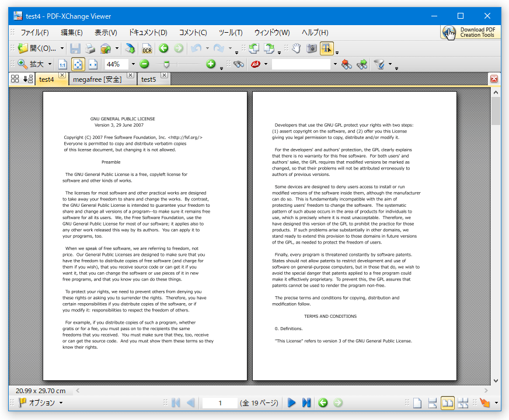
Task: Find next result binoculars icon
Action: (362, 64)
